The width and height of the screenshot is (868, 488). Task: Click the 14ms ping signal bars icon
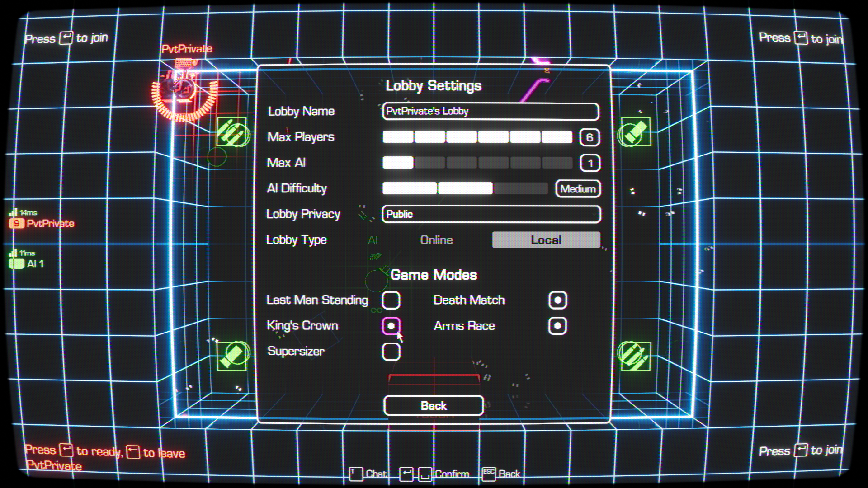[x=13, y=212]
